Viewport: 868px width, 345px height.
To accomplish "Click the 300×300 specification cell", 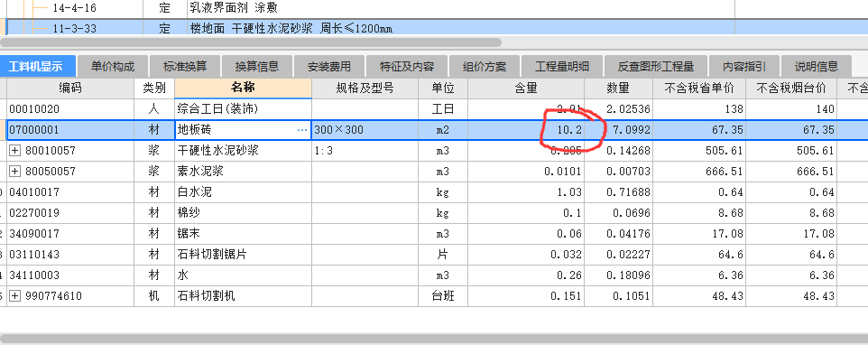I will (x=365, y=130).
